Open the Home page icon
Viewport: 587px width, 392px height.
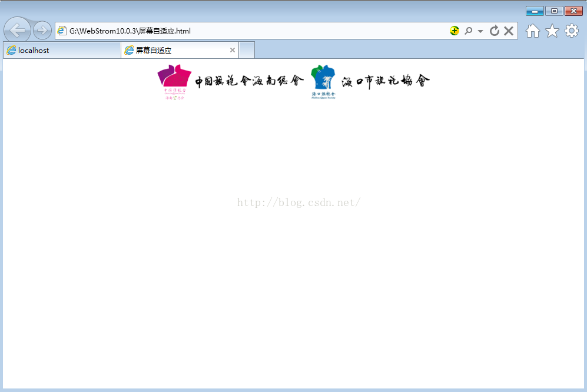click(533, 31)
